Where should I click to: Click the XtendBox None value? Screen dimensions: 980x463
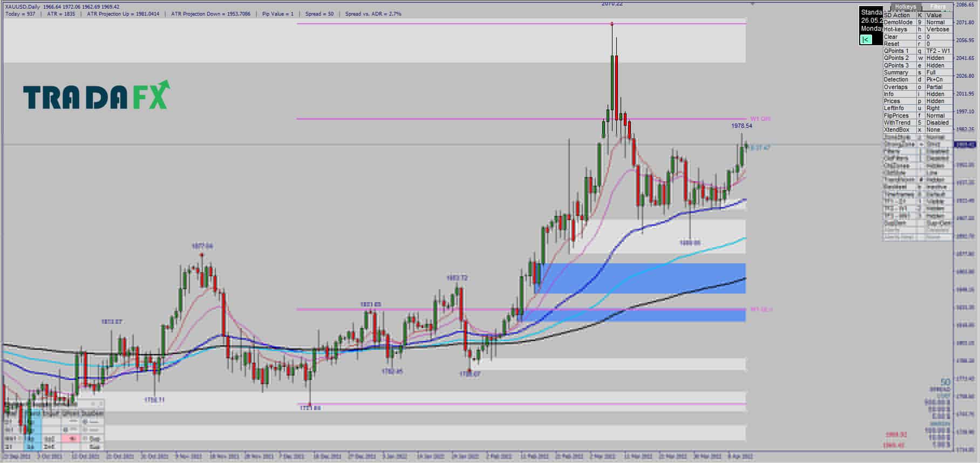point(938,130)
